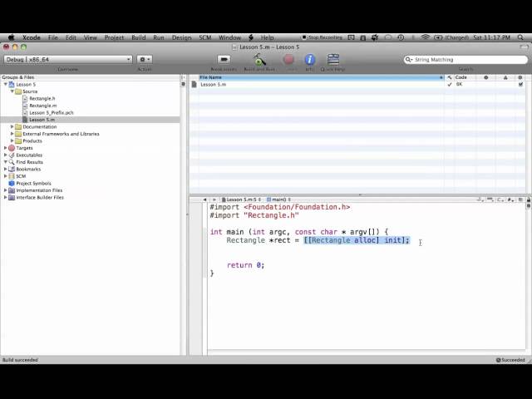This screenshot has width=532, height=399.
Task: Click the Time Machine menu bar icon
Action: click(x=401, y=37)
